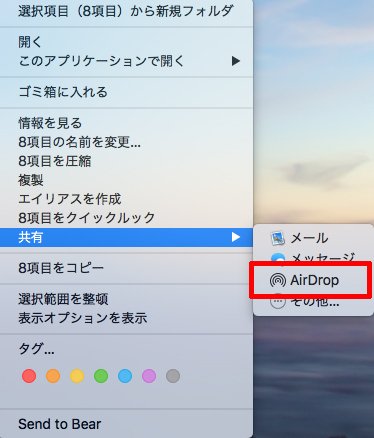Choose 選択範囲を整頓
This screenshot has height=438, width=374.
pyautogui.click(x=126, y=299)
